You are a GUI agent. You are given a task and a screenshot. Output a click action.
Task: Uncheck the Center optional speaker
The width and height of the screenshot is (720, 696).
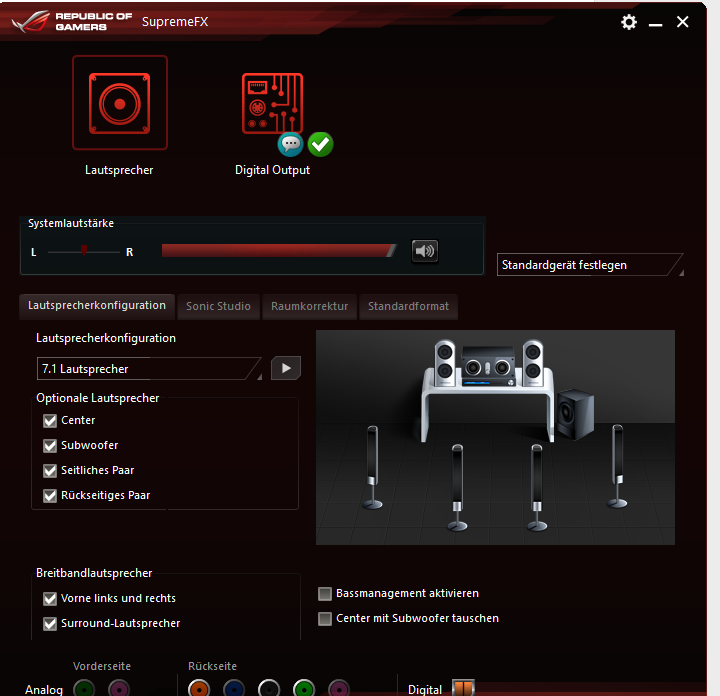50,421
